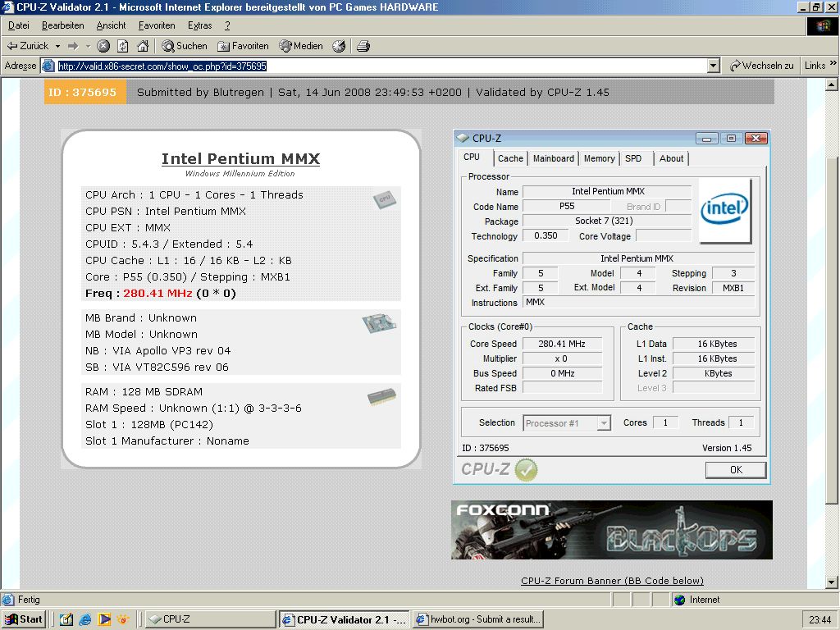Click the Windows flag throbber logo
840x630 pixels.
point(822,25)
